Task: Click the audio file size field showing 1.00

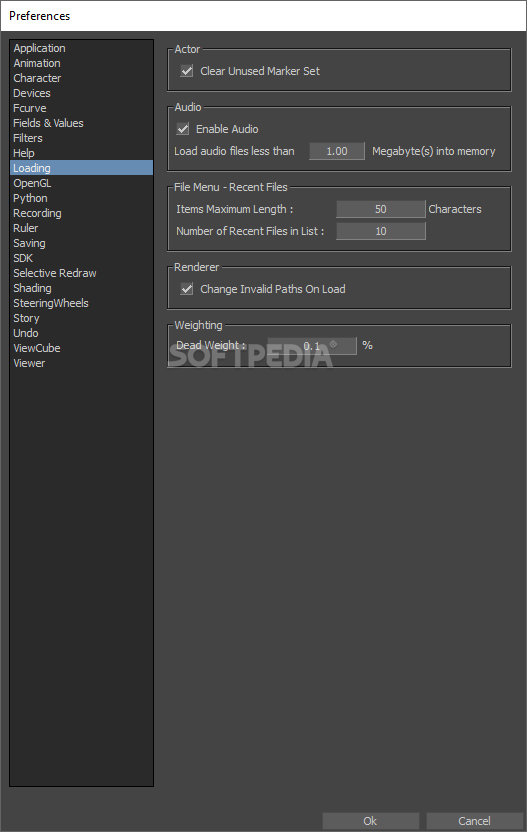Action: tap(337, 151)
